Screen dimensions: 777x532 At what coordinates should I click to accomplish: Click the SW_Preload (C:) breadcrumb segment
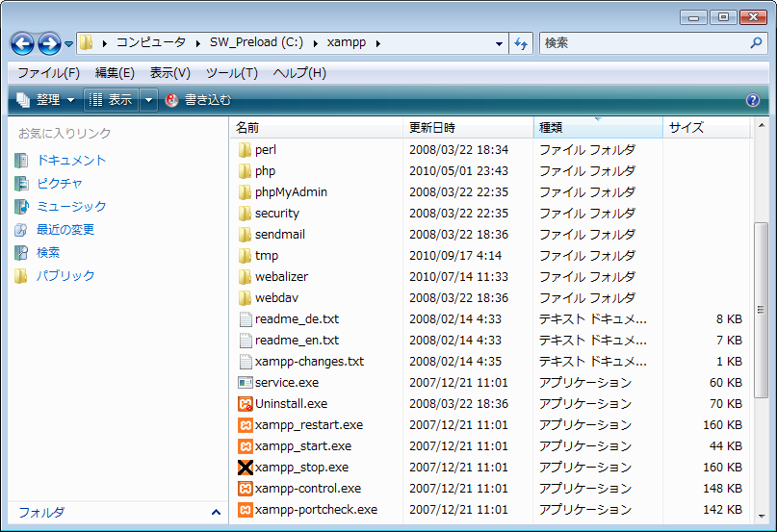click(256, 42)
